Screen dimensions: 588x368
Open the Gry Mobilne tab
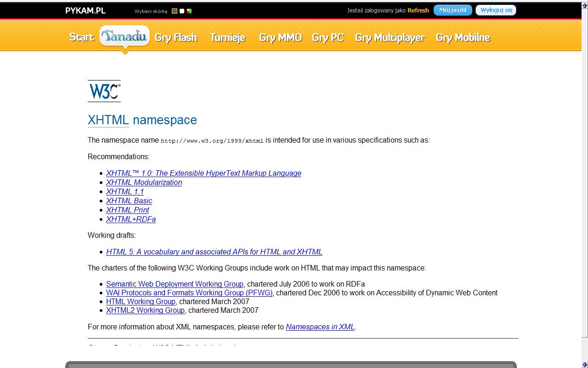click(463, 38)
